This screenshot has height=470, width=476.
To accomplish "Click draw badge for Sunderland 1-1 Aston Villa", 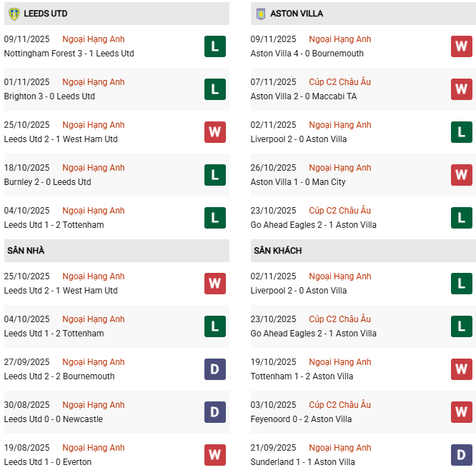I will (461, 455).
